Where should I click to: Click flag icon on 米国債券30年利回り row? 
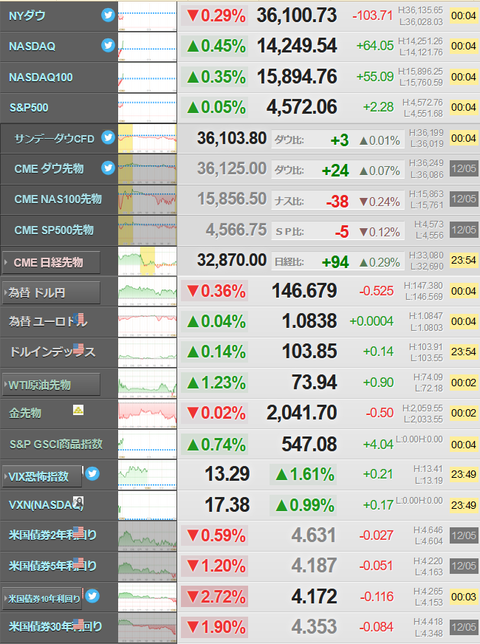[x=78, y=623]
